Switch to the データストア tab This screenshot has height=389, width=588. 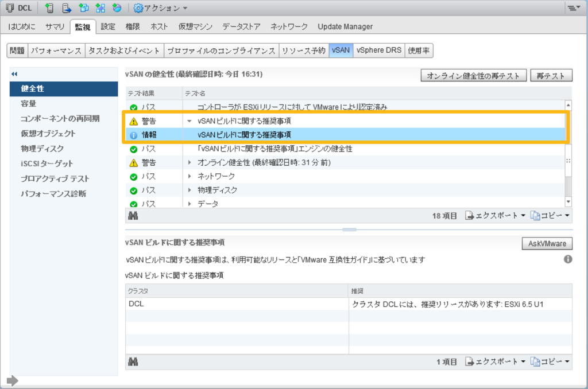tap(241, 26)
